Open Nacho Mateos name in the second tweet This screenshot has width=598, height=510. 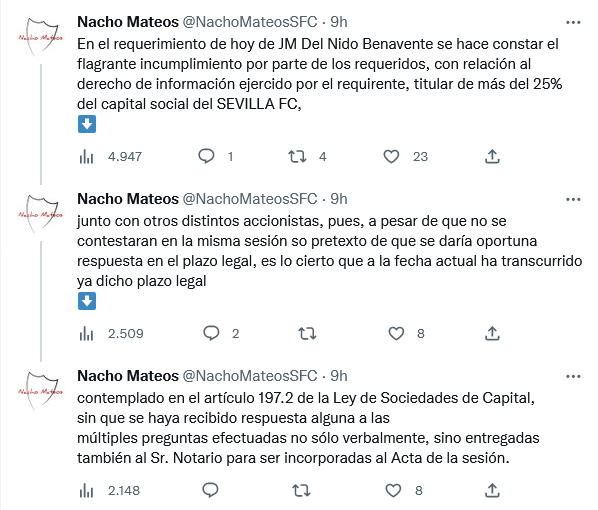[x=128, y=199]
